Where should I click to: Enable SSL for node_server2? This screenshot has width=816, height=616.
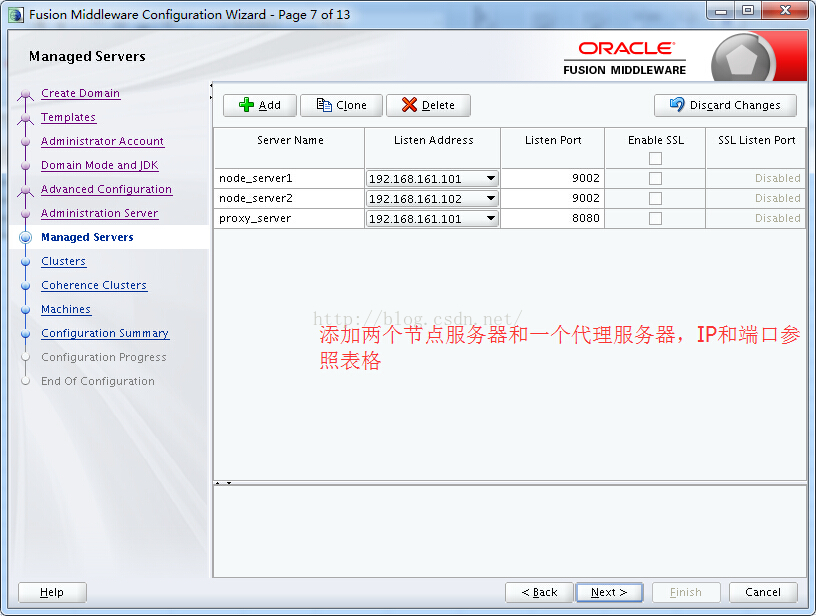click(x=655, y=198)
